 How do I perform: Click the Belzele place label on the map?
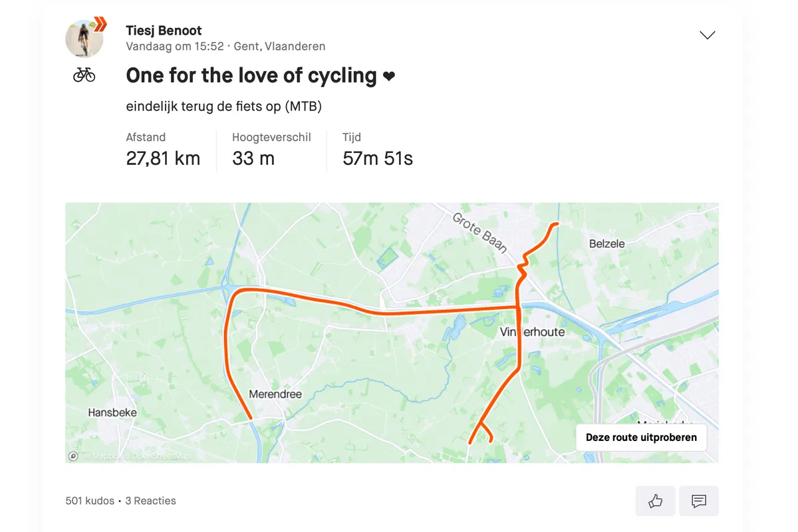pos(606,244)
